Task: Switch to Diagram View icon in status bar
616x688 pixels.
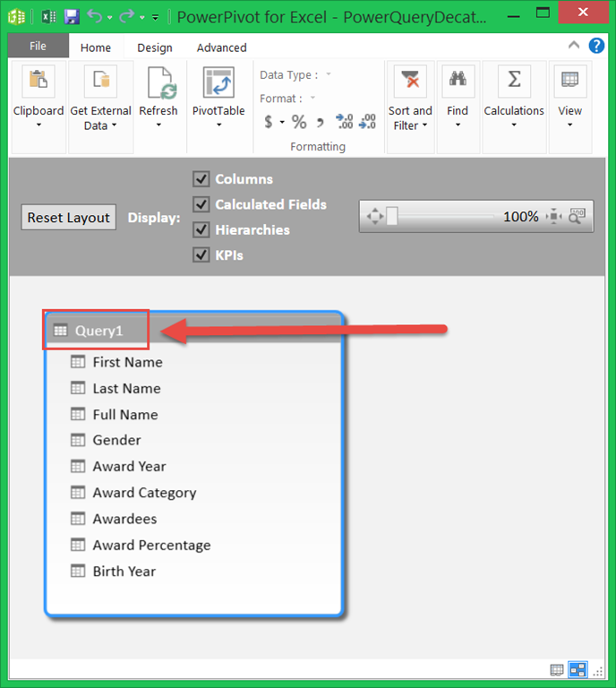Action: click(577, 670)
